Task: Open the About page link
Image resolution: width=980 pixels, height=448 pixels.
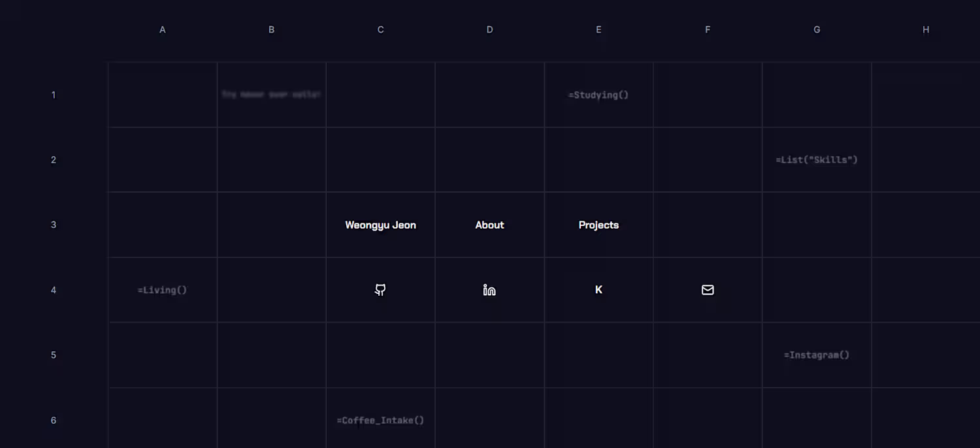Action: click(x=489, y=225)
